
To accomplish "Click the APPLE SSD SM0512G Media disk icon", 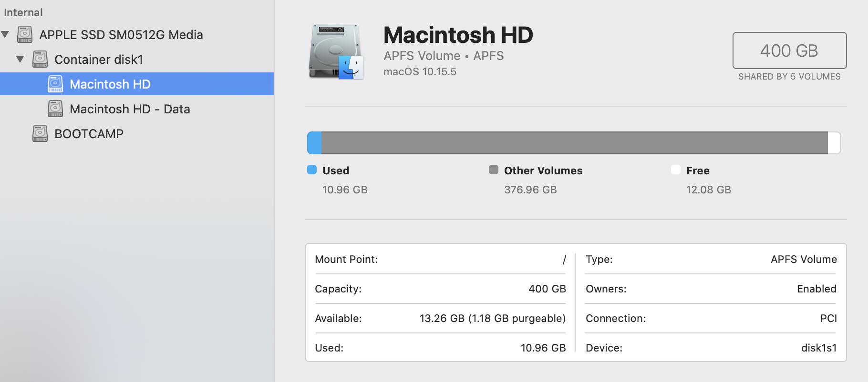I will click(x=25, y=34).
